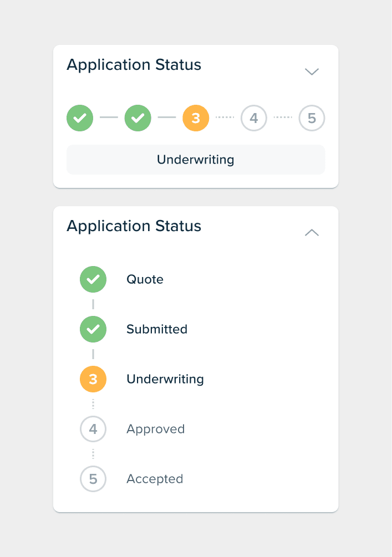Select the Quote step label
Image resolution: width=392 pixels, height=557 pixels.
click(x=145, y=279)
